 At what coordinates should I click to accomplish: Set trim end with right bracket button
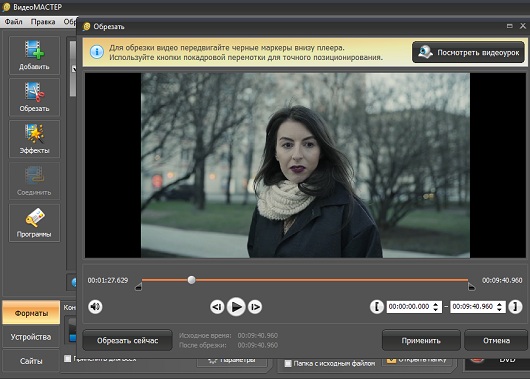tap(515, 307)
